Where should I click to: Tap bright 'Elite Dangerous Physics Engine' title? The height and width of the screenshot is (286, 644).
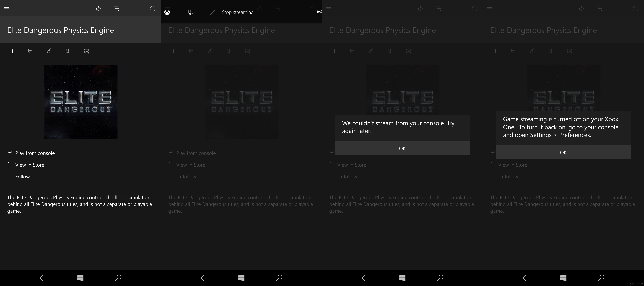(60, 30)
